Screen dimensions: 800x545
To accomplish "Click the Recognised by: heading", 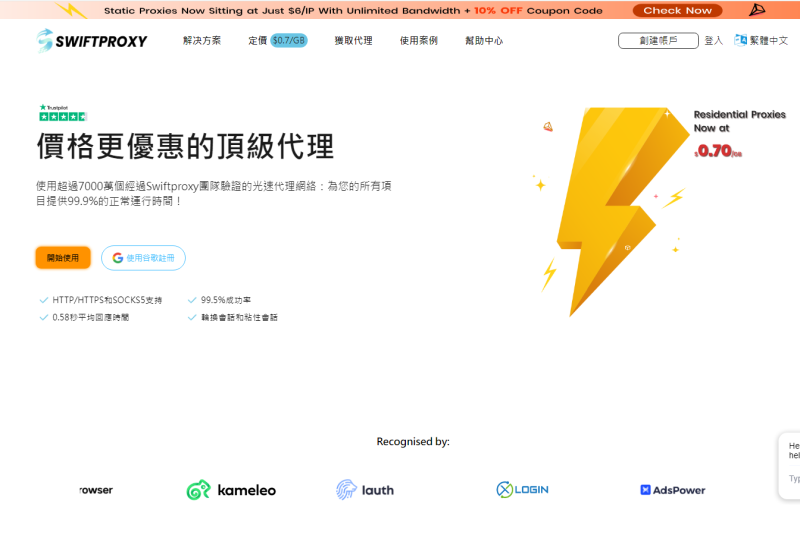I will click(413, 441).
